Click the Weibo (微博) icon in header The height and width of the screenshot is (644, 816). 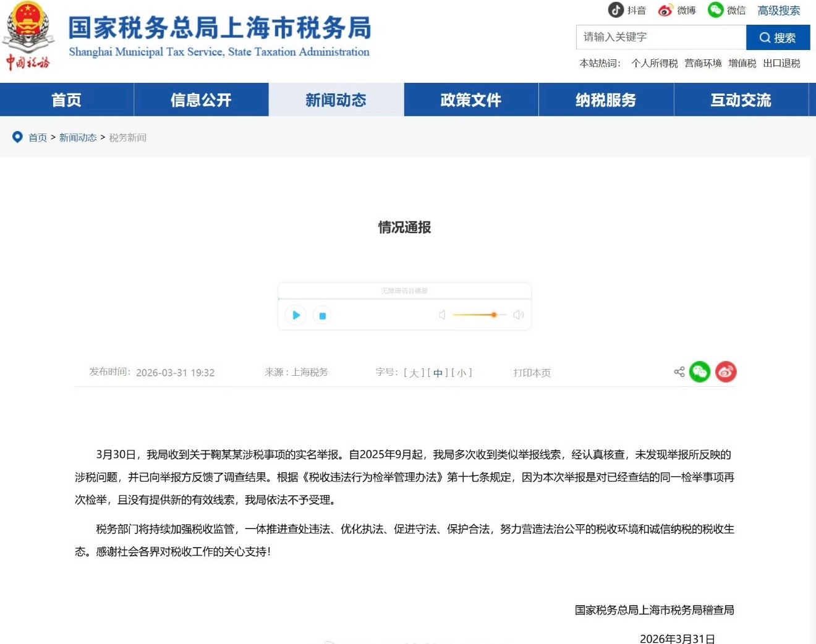coord(666,10)
